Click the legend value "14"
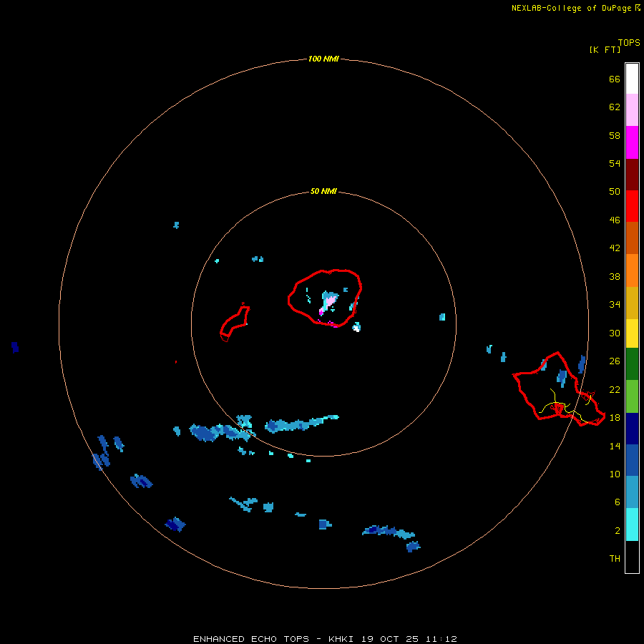The height and width of the screenshot is (644, 644). (x=615, y=446)
